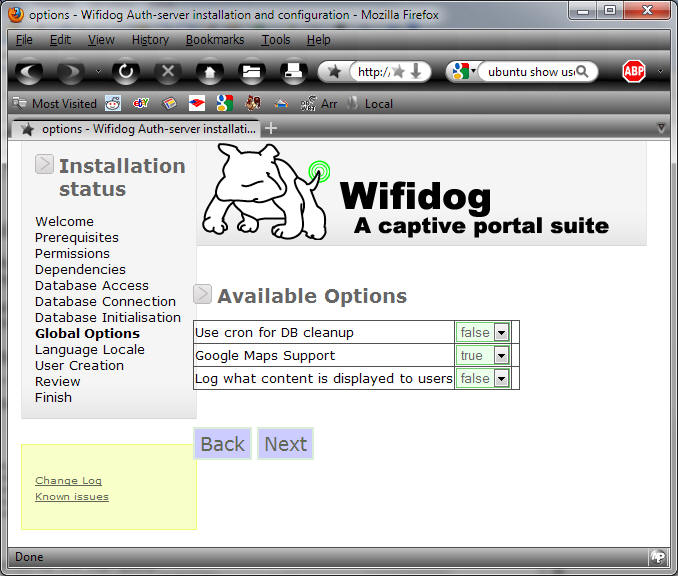Open the small orange-blue bookmark icon
Viewport: 678px width, 576px height.
coord(281,104)
